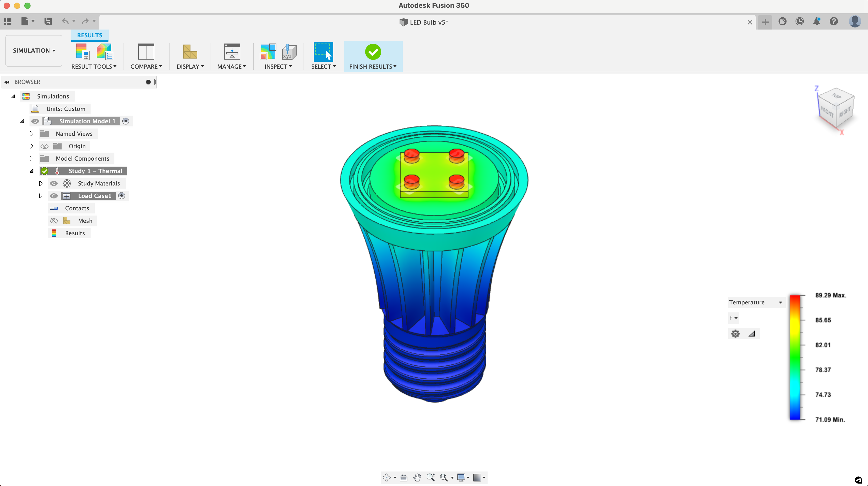Open the F temperature units dropdown
The height and width of the screenshot is (486, 868).
tap(733, 318)
